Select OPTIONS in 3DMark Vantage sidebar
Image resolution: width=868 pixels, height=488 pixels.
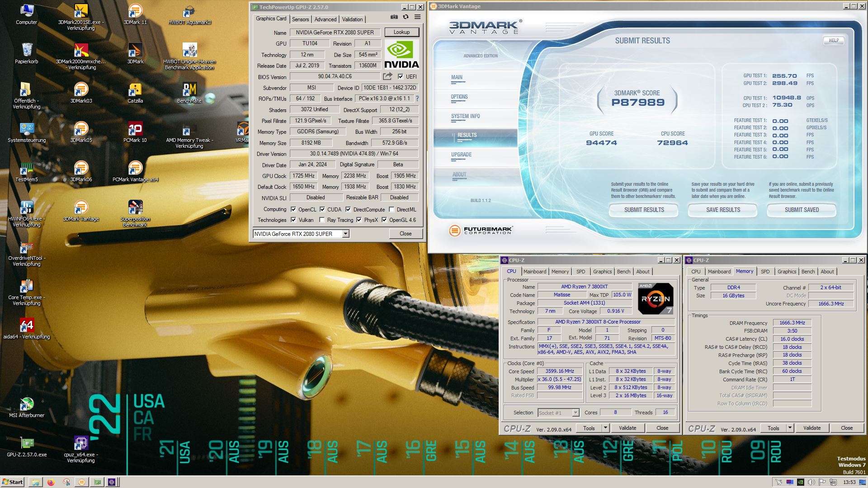[x=459, y=97]
